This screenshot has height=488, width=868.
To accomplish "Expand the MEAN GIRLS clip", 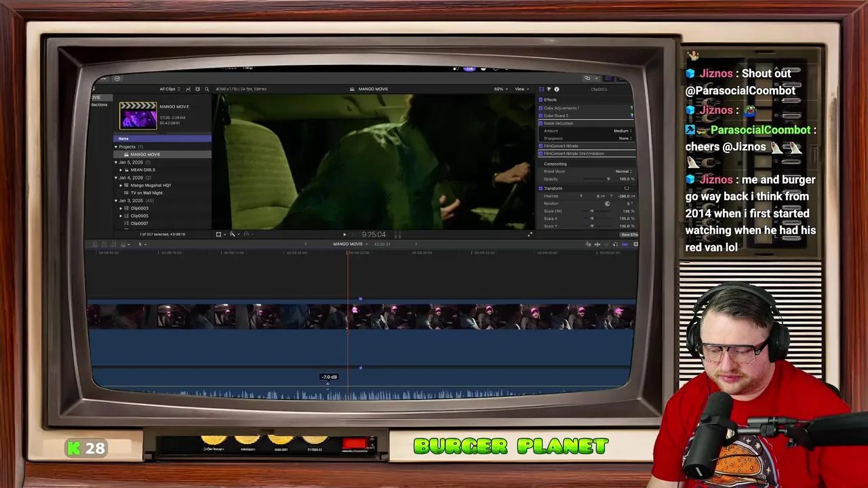I will click(x=121, y=169).
